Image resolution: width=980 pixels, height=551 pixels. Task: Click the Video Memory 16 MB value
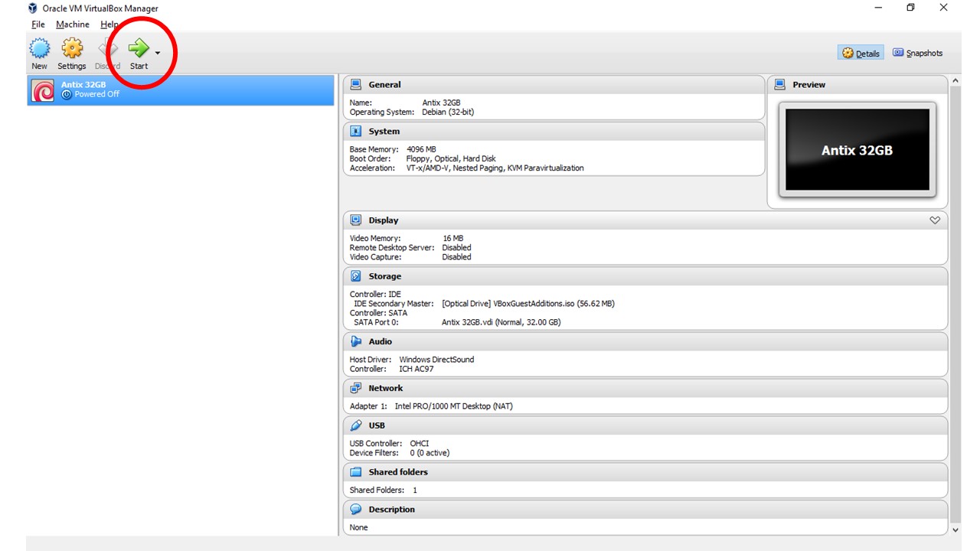[452, 238]
